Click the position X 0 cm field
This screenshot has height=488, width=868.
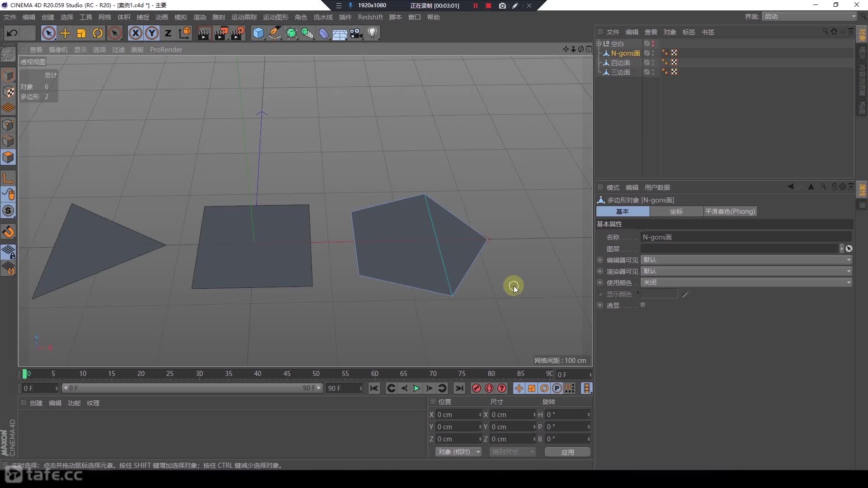[x=458, y=415]
